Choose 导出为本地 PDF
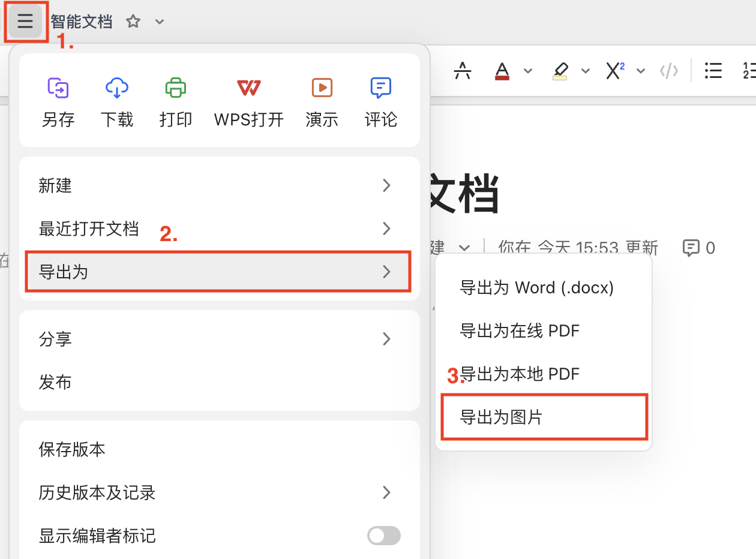Image resolution: width=756 pixels, height=559 pixels. (544, 374)
